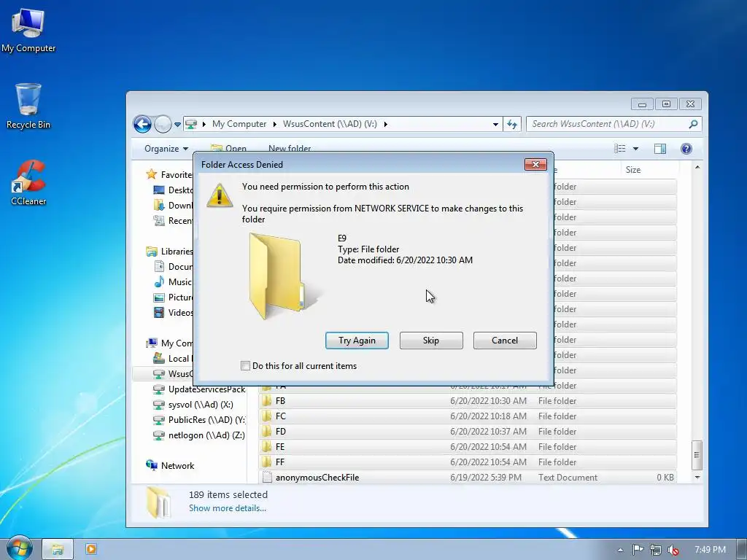The height and width of the screenshot is (560, 747).
Task: Close the Folder Access Denied dialog
Action: coord(535,164)
